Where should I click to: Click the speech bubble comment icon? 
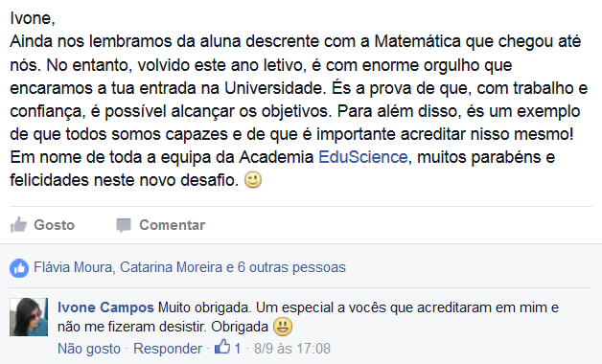point(124,225)
